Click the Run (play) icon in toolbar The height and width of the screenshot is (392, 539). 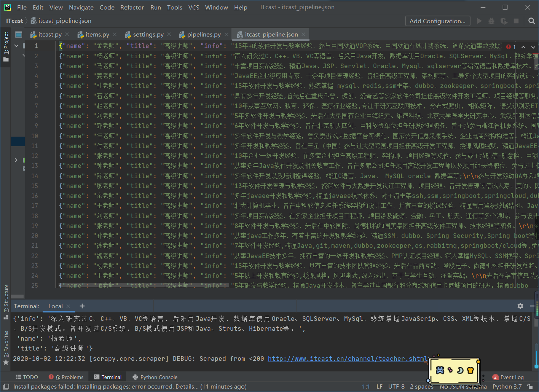coord(480,21)
